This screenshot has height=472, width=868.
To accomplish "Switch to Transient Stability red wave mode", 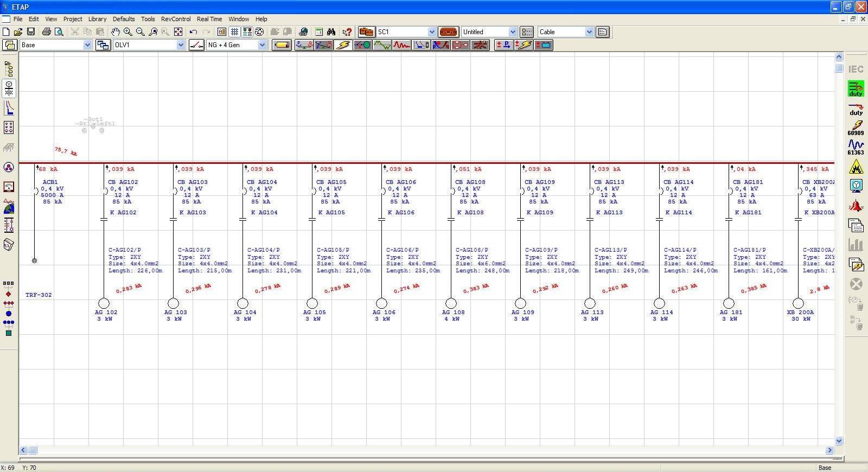I will click(x=401, y=45).
